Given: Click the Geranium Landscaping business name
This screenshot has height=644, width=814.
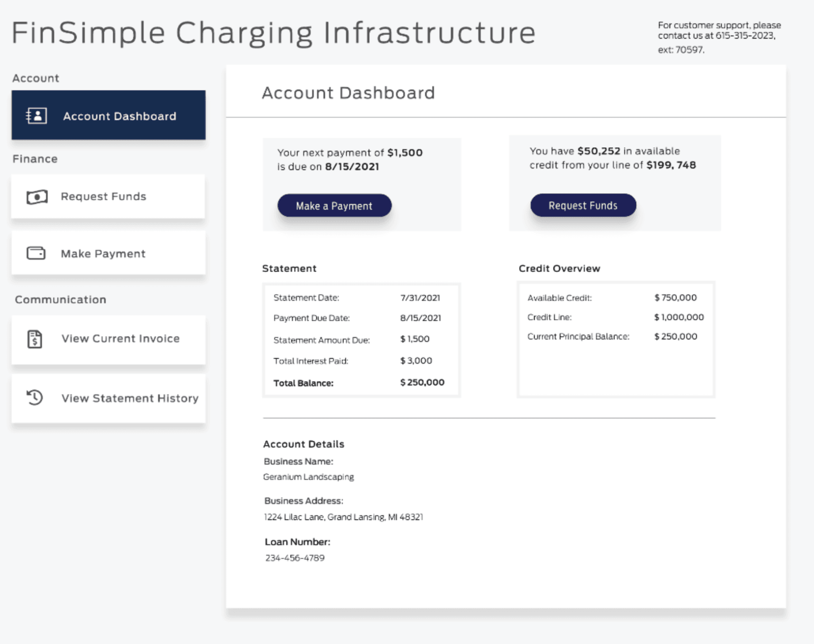Looking at the screenshot, I should 309,477.
